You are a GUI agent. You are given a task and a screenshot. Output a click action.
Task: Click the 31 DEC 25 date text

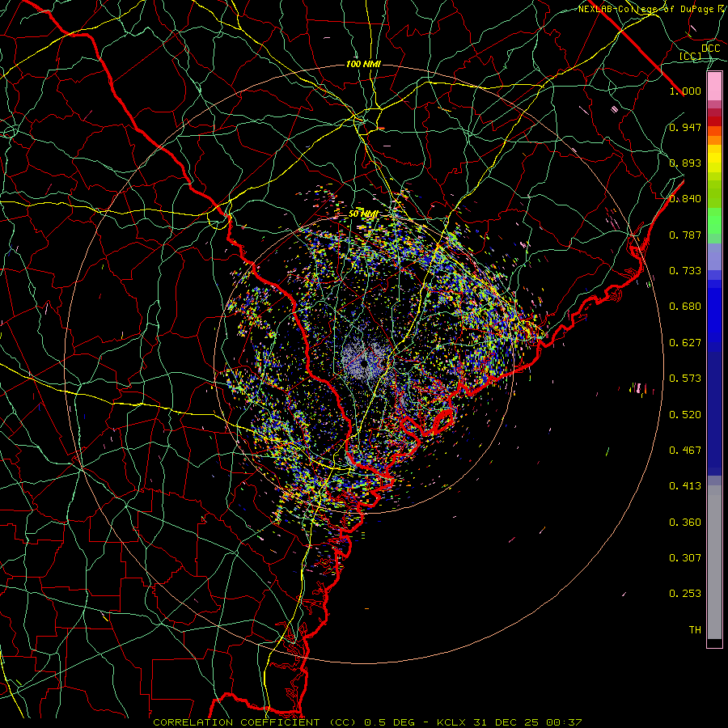pyautogui.click(x=506, y=722)
